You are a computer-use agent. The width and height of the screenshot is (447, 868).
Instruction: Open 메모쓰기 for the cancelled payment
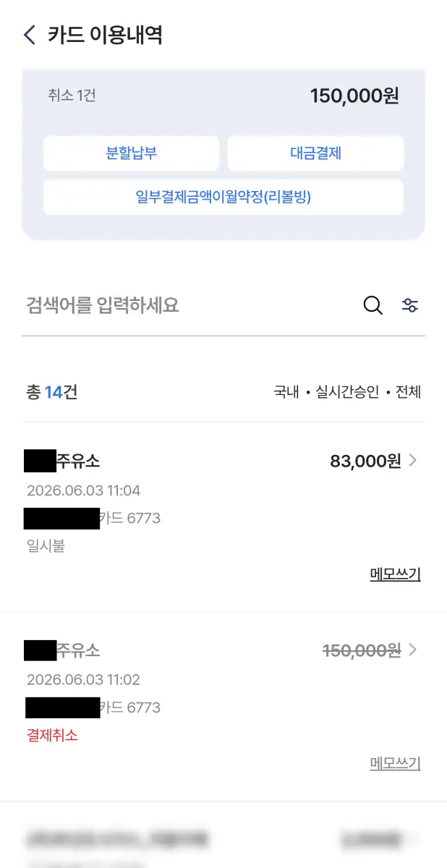click(395, 763)
